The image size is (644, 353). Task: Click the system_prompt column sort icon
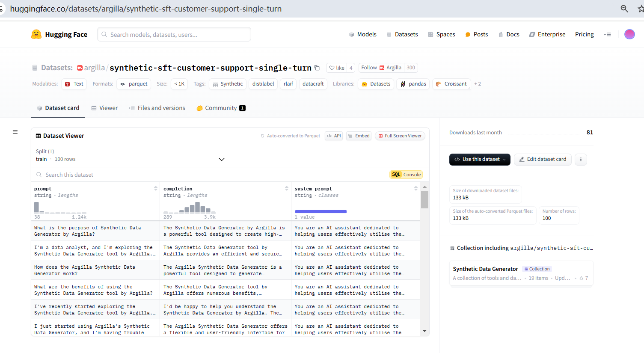[416, 188]
